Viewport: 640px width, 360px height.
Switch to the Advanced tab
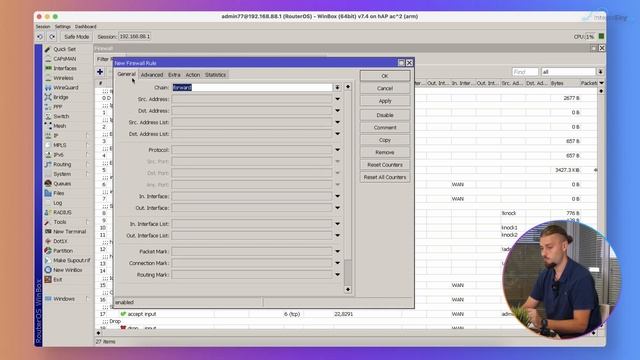click(x=152, y=75)
